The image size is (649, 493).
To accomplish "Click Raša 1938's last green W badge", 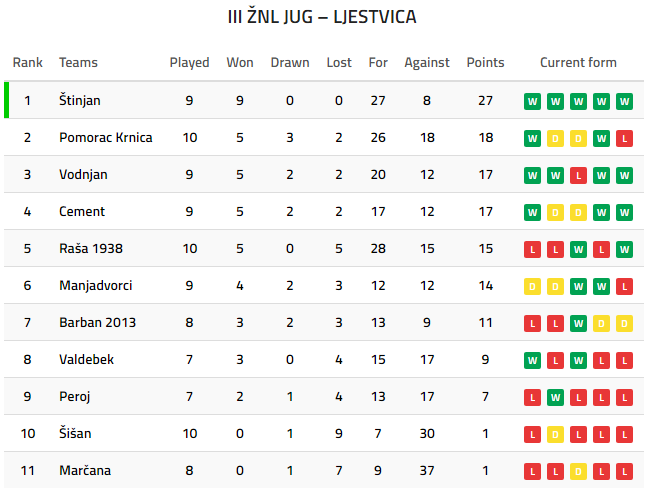I will [625, 249].
